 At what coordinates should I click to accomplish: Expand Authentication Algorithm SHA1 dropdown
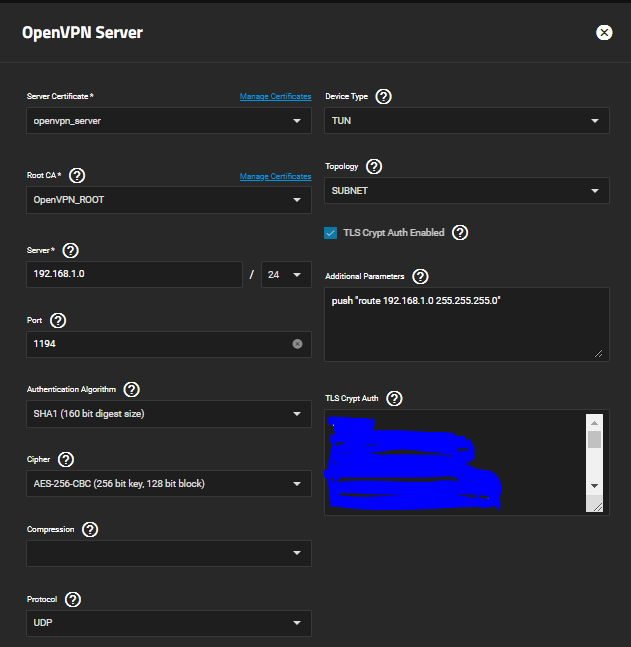pos(169,414)
